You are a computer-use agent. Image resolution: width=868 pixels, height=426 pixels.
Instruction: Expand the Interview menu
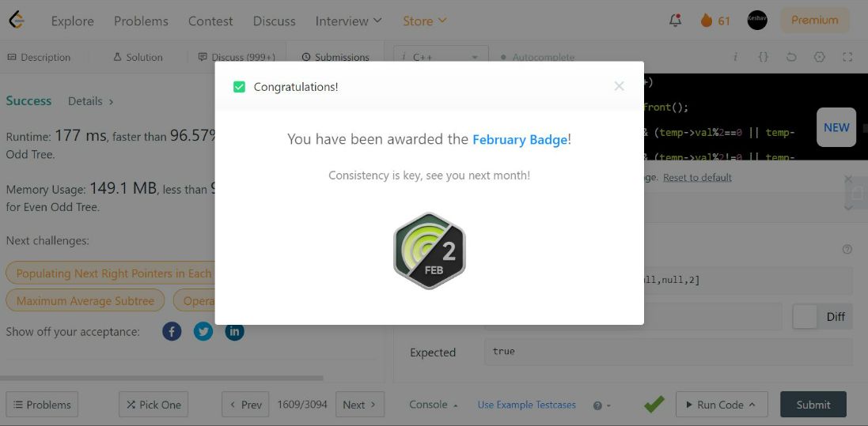[348, 21]
